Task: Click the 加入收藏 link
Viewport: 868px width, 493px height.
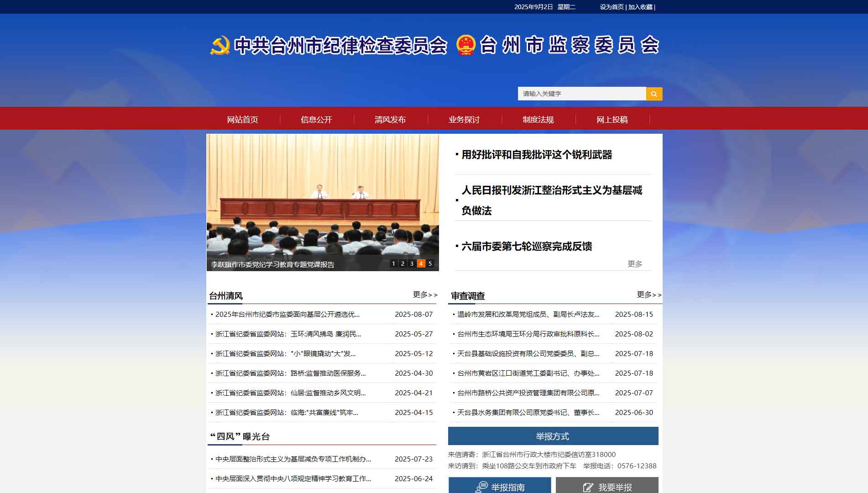Action: (x=640, y=7)
